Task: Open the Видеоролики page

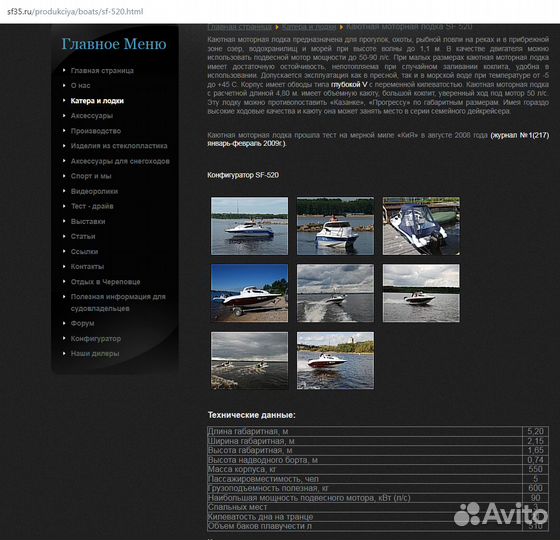Action: click(94, 191)
